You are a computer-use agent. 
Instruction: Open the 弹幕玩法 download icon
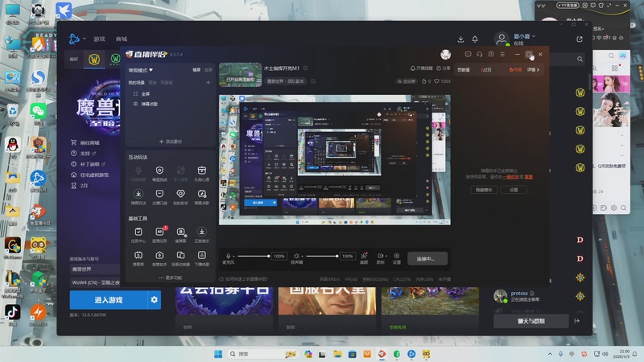(138, 194)
